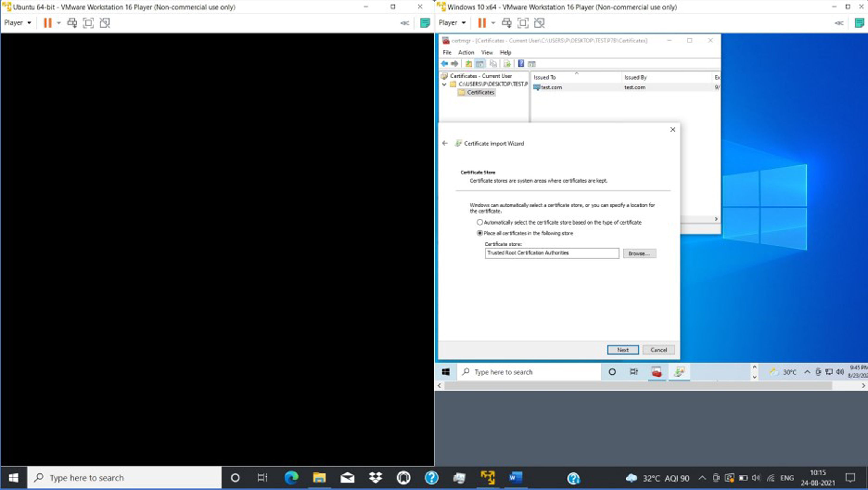This screenshot has height=490, width=868.
Task: Click Next in the import wizard
Action: (x=623, y=350)
